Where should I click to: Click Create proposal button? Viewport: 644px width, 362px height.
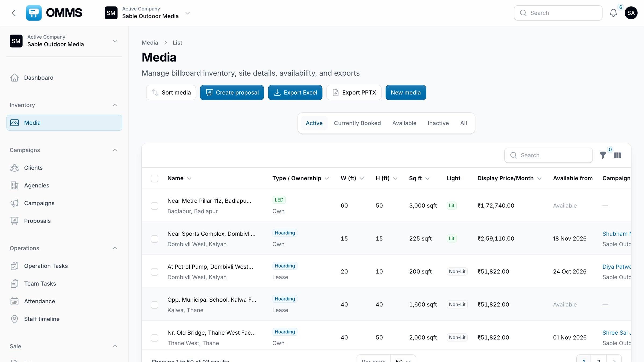(x=232, y=93)
